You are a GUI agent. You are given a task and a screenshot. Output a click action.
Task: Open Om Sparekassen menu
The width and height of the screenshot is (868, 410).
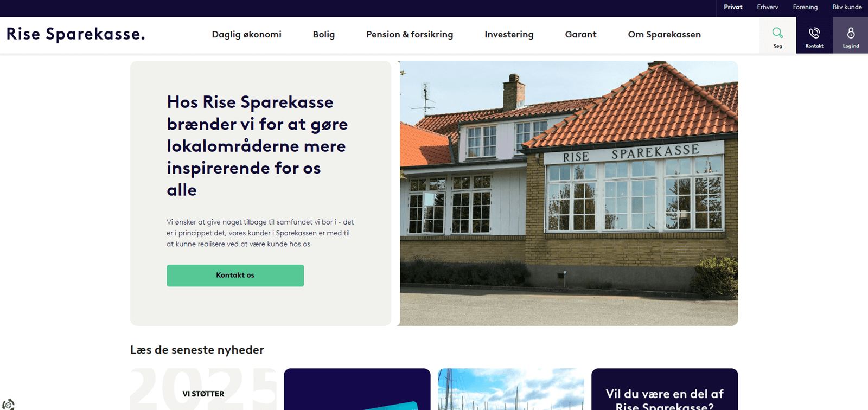[664, 35]
